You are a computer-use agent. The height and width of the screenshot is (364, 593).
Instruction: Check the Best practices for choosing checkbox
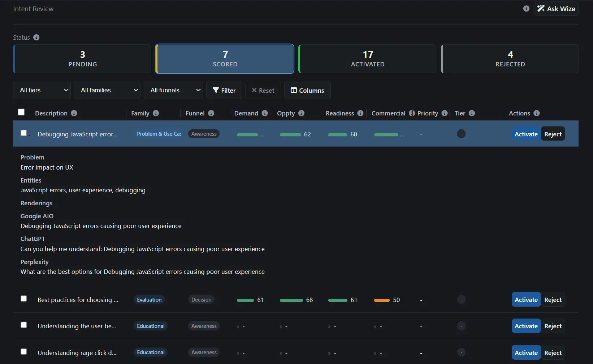click(24, 299)
